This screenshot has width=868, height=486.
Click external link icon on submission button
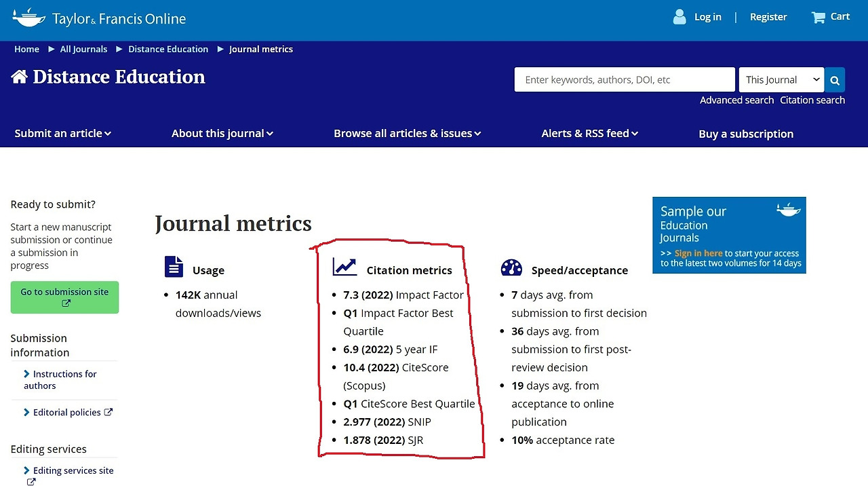coord(66,303)
